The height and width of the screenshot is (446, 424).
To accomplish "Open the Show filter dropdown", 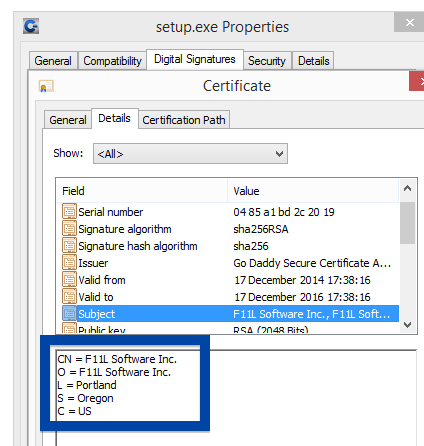I will 190,154.
